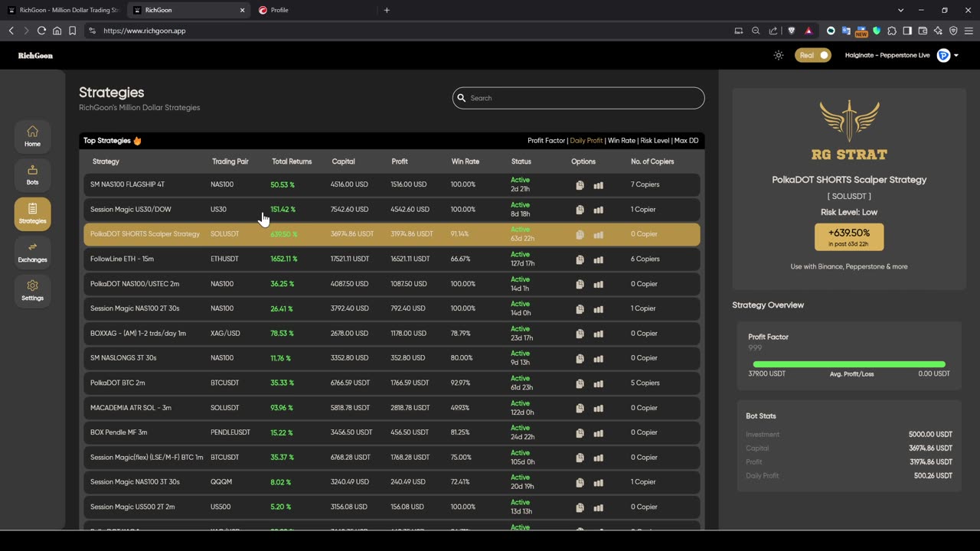Sort strategies by Win Rate
This screenshot has width=980, height=551.
coord(622,141)
